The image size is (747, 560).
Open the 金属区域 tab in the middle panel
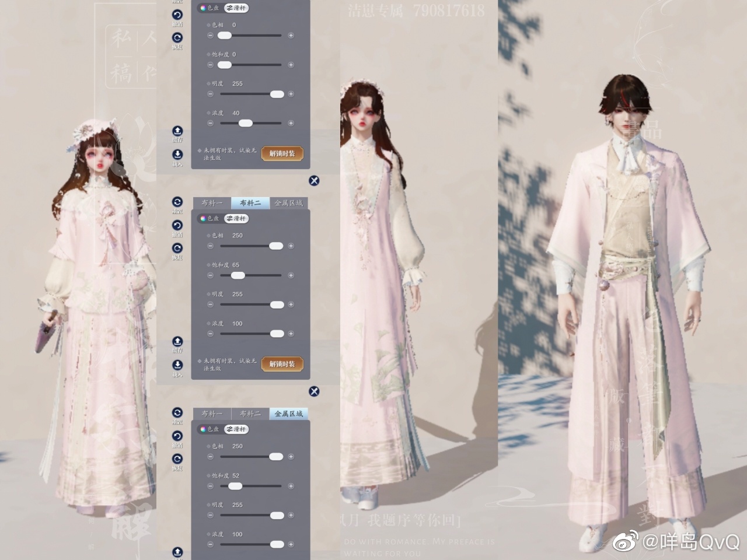click(289, 203)
